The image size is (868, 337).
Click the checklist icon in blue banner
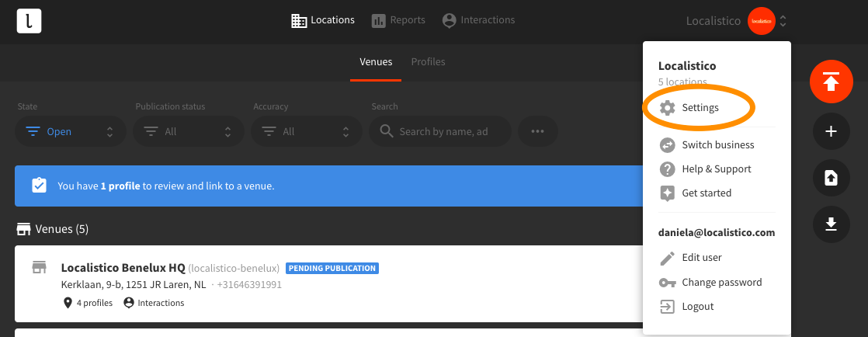click(x=39, y=186)
